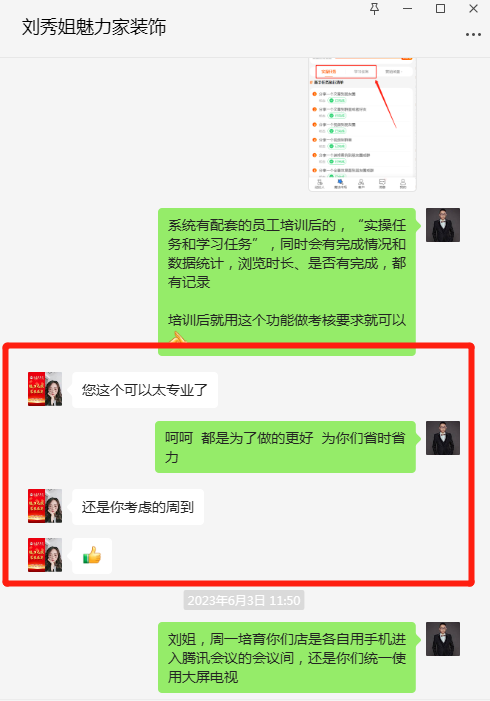The width and height of the screenshot is (490, 701).
Task: Minimize the chat window
Action: point(407,8)
